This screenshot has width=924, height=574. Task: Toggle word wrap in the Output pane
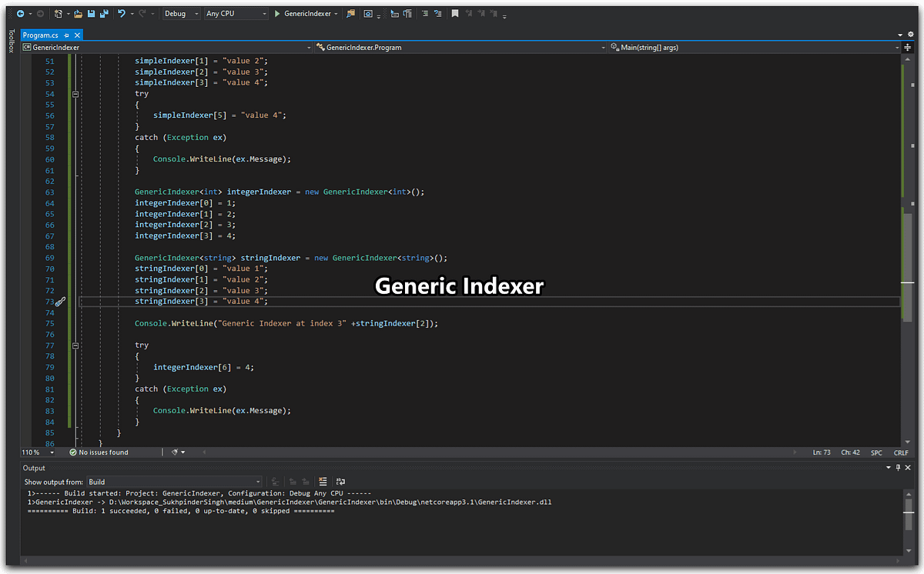point(340,481)
